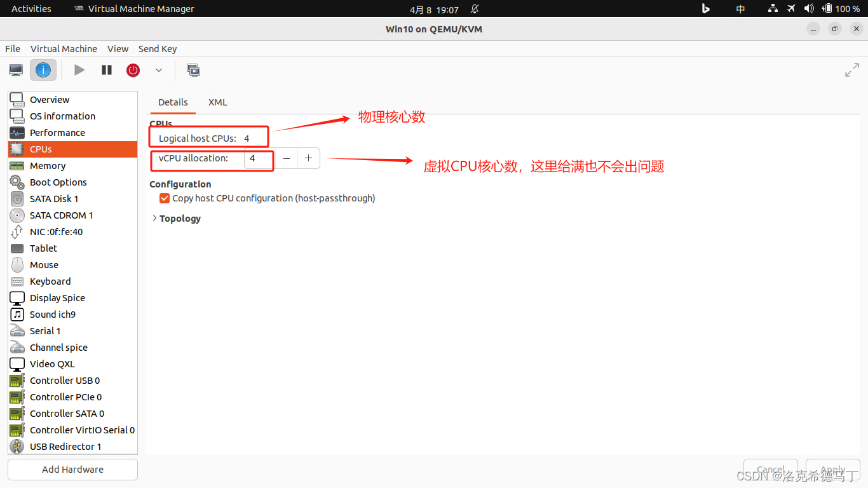Open the Send Key menu
The image size is (868, 488).
pos(158,49)
